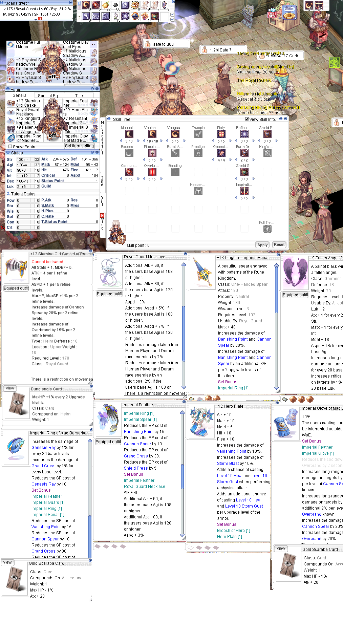Select the Shield Press skill icon

point(267,134)
